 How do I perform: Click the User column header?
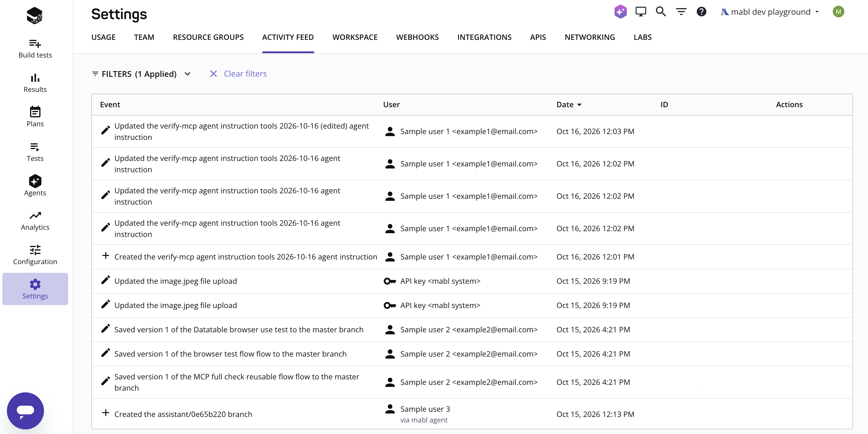(391, 105)
